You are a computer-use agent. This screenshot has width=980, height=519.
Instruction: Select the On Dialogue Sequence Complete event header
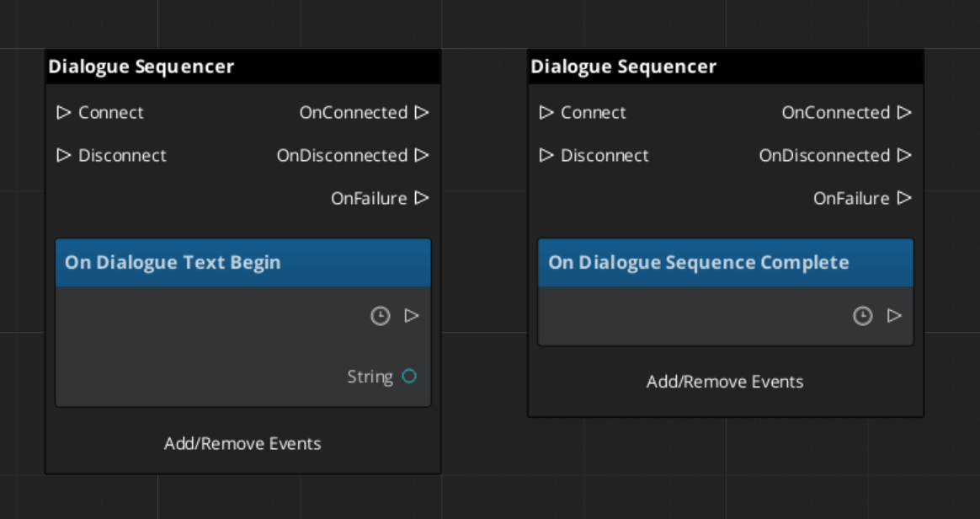coord(725,263)
